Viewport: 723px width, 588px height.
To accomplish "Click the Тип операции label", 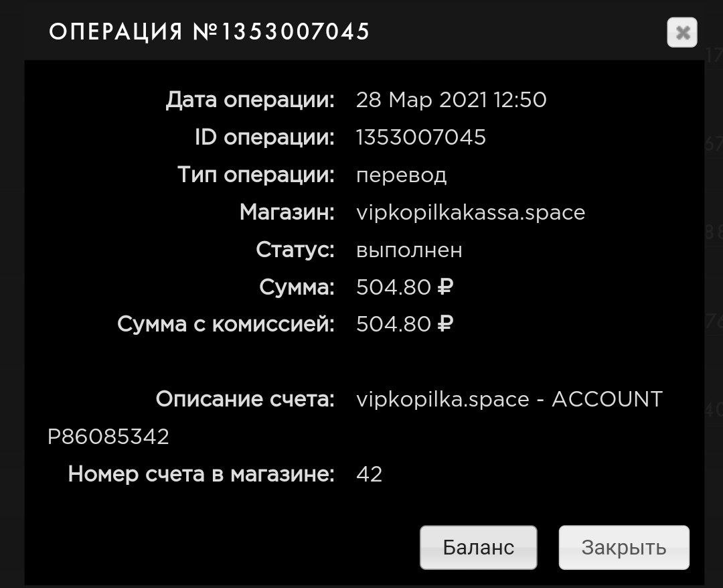I will tap(256, 175).
